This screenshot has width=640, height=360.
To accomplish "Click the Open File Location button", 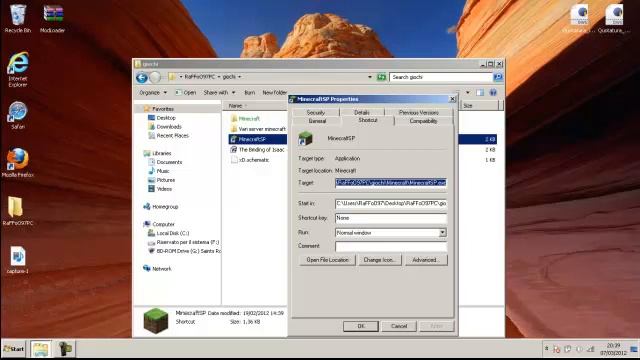I will tap(327, 260).
